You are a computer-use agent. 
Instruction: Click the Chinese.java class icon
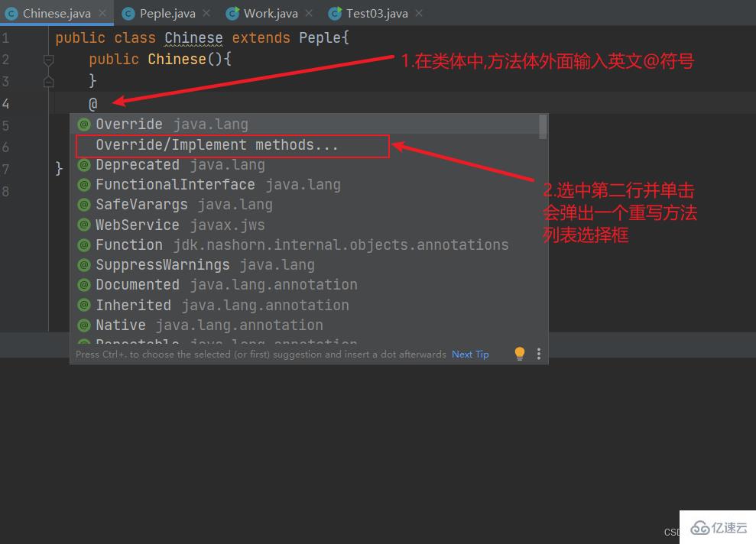tap(11, 14)
